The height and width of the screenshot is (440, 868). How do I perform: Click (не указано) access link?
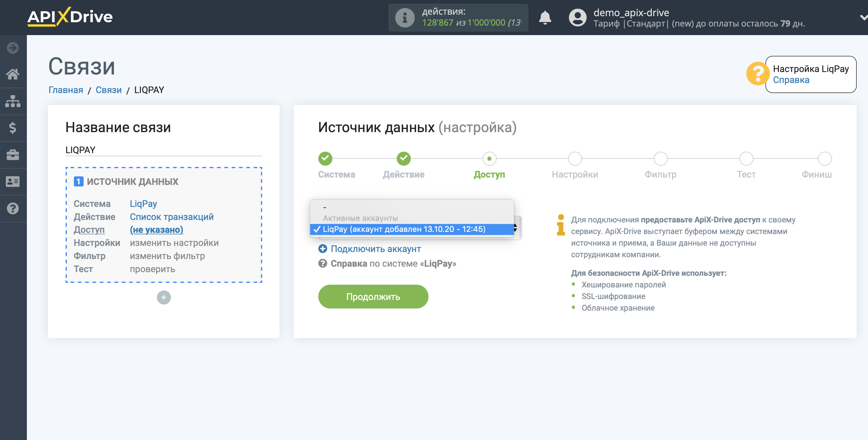click(157, 230)
